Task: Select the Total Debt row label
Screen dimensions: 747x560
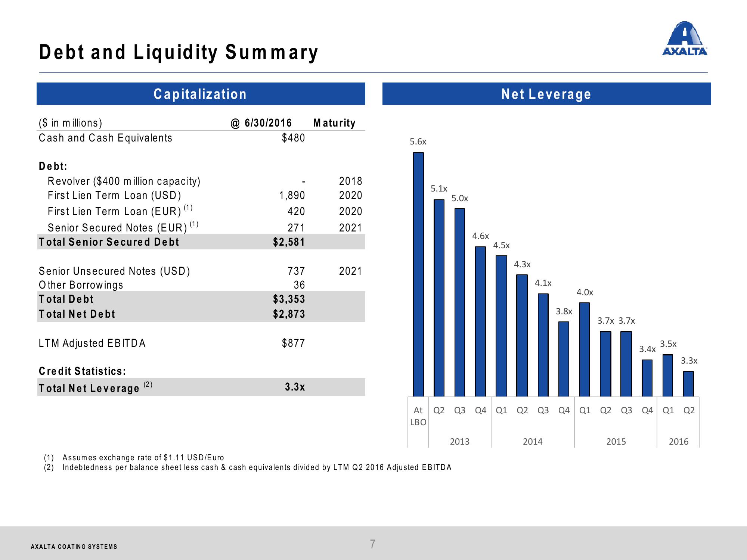Action: click(x=66, y=299)
